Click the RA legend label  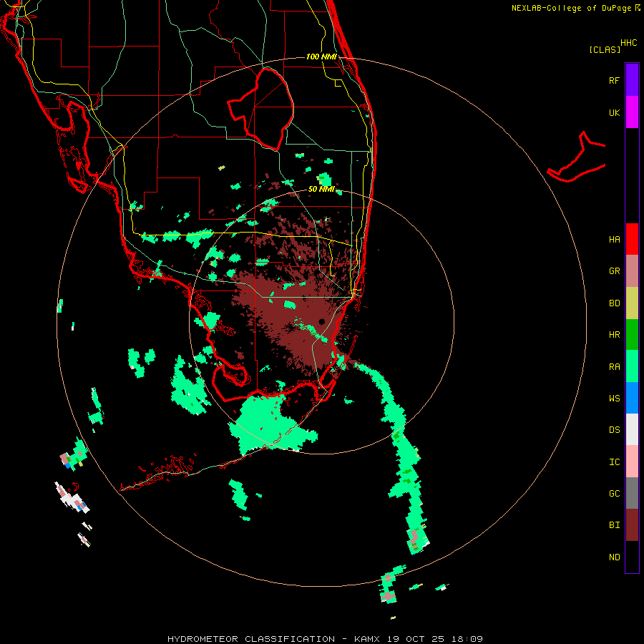(614, 367)
